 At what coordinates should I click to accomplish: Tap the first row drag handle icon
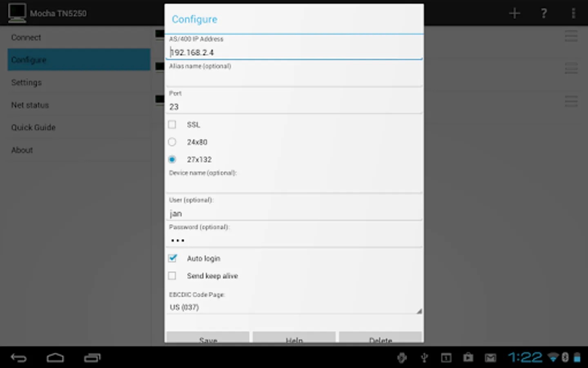point(571,36)
